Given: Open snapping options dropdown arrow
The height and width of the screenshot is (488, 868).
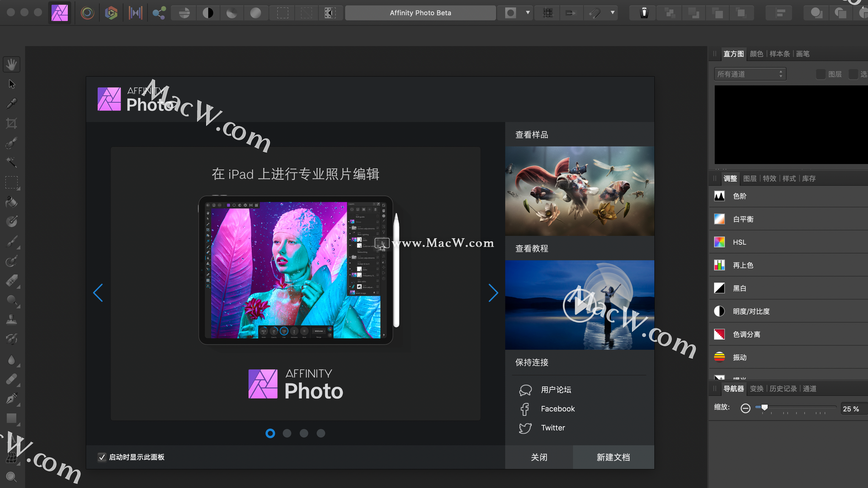Looking at the screenshot, I should coord(613,13).
